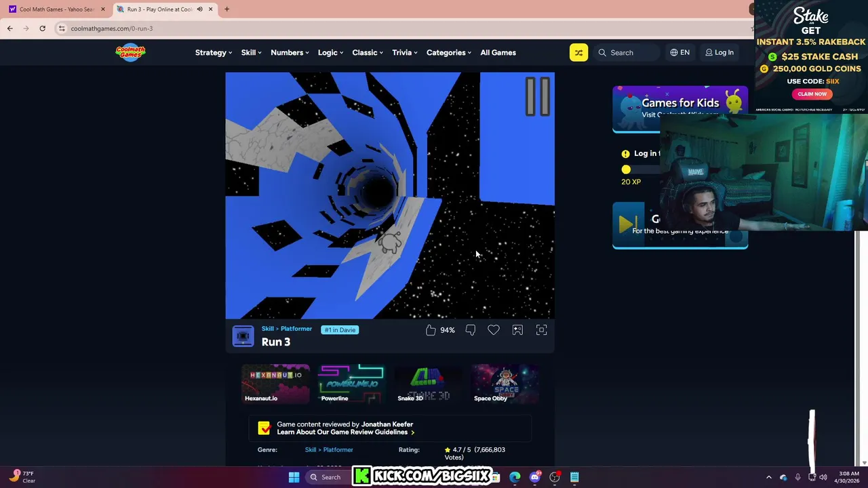Open the Powerline game thumbnail
The width and height of the screenshot is (868, 488).
click(351, 384)
